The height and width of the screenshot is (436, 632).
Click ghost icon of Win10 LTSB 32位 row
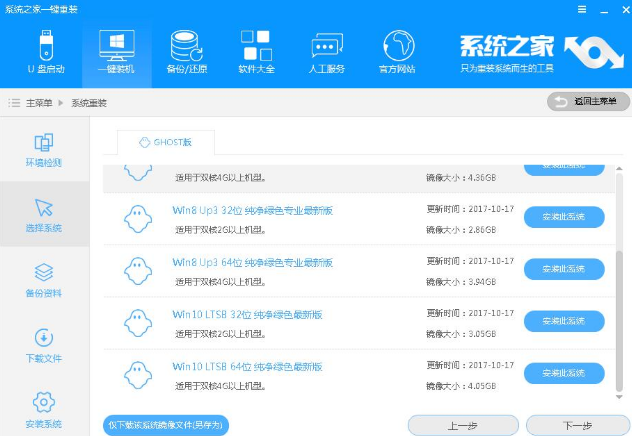click(x=138, y=323)
